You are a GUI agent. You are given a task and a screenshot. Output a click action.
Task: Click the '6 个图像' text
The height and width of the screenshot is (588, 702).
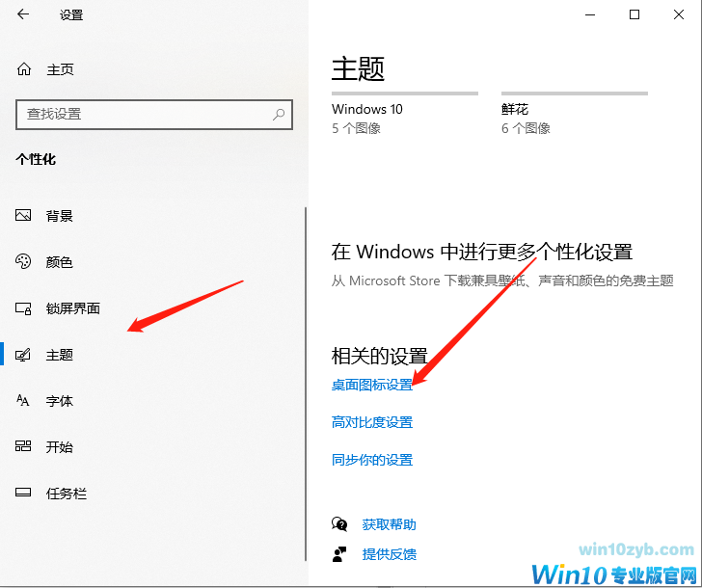click(526, 129)
